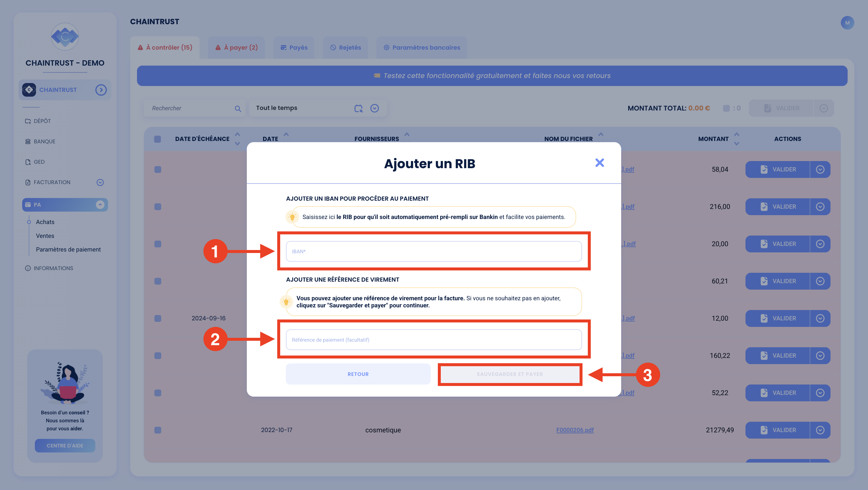
Task: Check the row with amount 20,00
Action: click(x=157, y=244)
